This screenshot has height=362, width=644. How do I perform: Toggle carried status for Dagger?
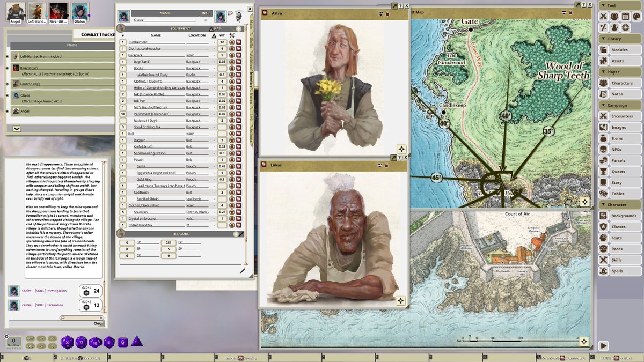coord(232,140)
